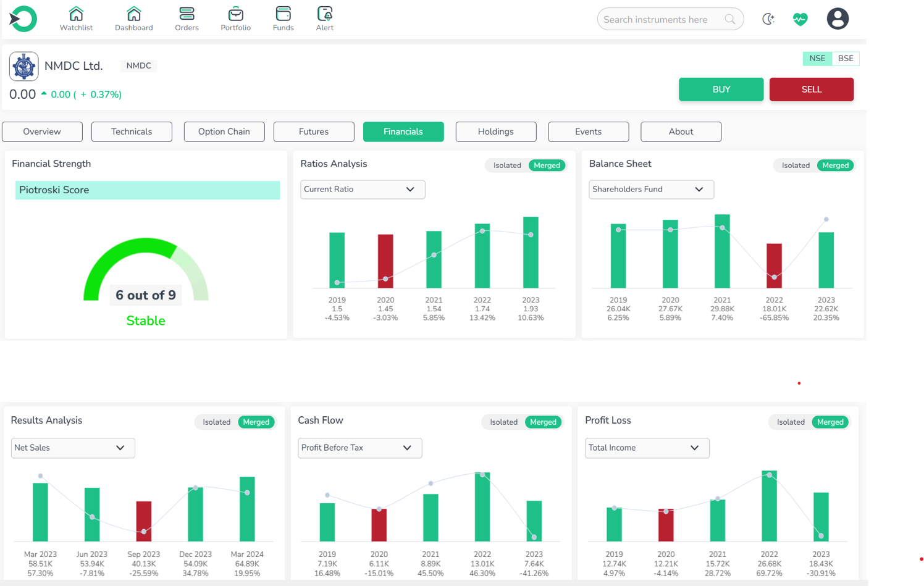Click the green BUY button
This screenshot has width=924, height=586.
pos(721,90)
